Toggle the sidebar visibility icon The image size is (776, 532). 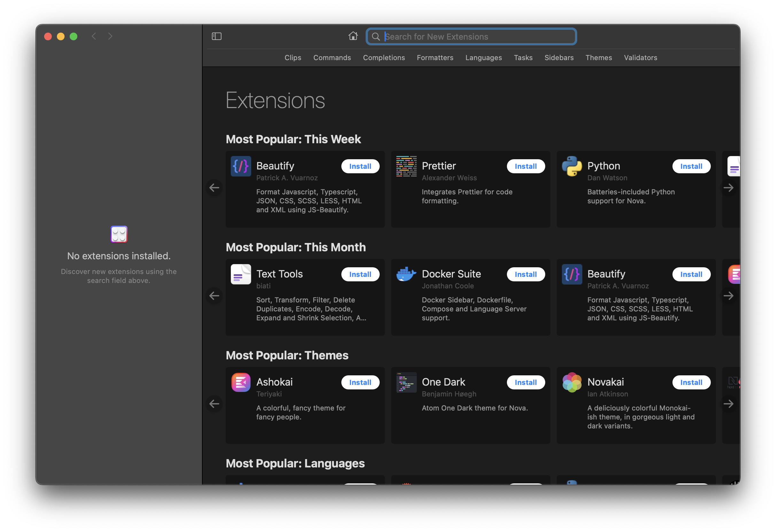coord(216,36)
